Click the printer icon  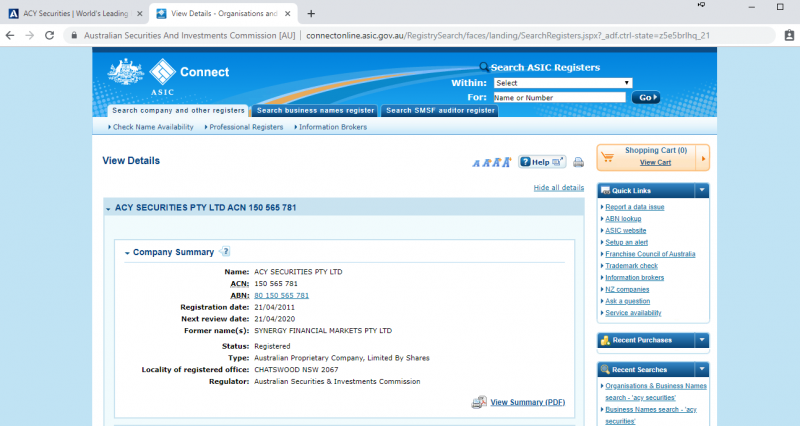pos(578,162)
